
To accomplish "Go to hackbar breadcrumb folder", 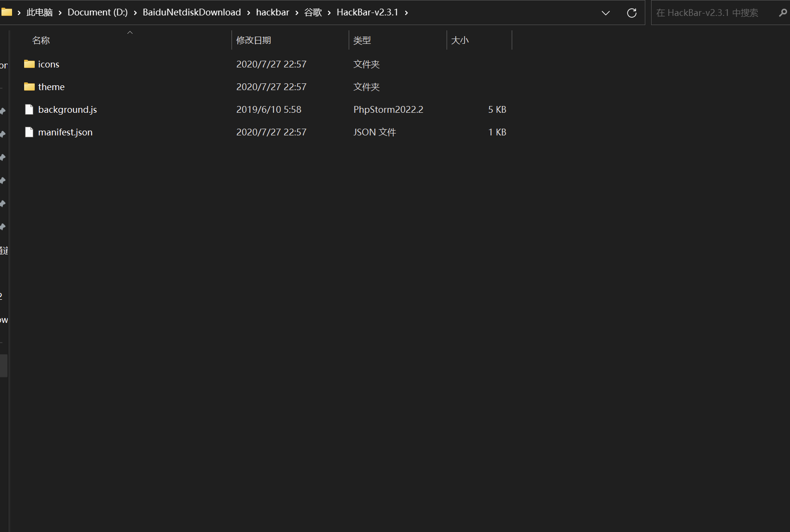I will 272,13.
